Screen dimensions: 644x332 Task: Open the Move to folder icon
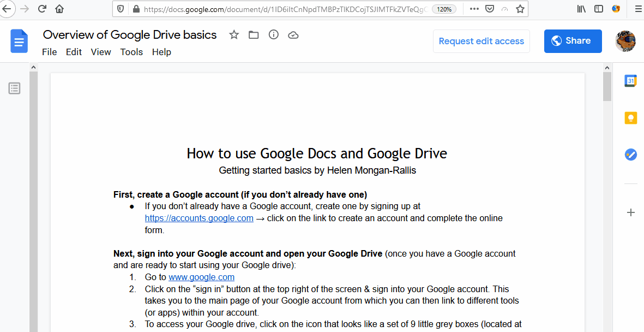(253, 34)
